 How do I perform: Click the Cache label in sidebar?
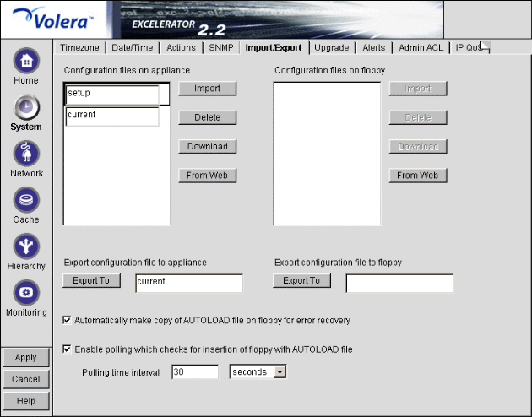pos(26,219)
